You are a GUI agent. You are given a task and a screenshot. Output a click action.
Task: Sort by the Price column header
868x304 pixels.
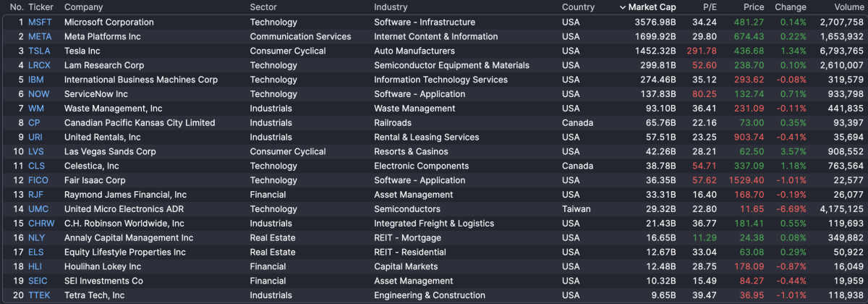tap(753, 7)
